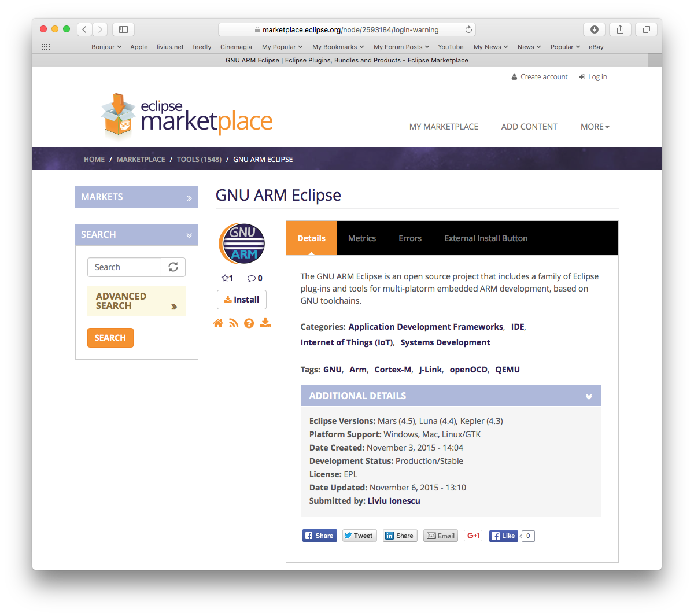This screenshot has height=616, width=694.
Task: Open the RSS feed icon
Action: 234,323
